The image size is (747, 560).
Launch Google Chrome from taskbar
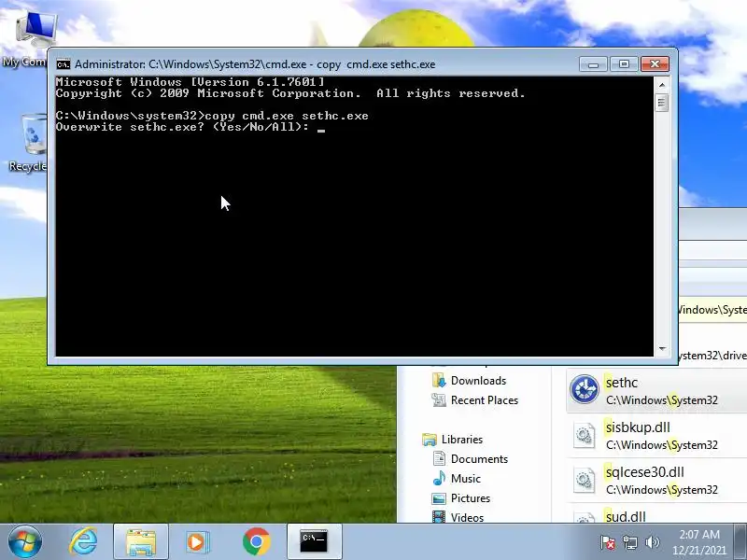[256, 541]
